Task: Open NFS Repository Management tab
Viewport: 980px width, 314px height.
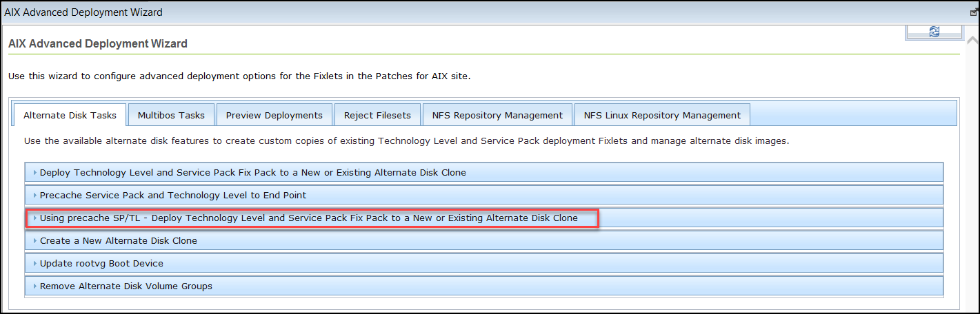Action: tap(497, 115)
